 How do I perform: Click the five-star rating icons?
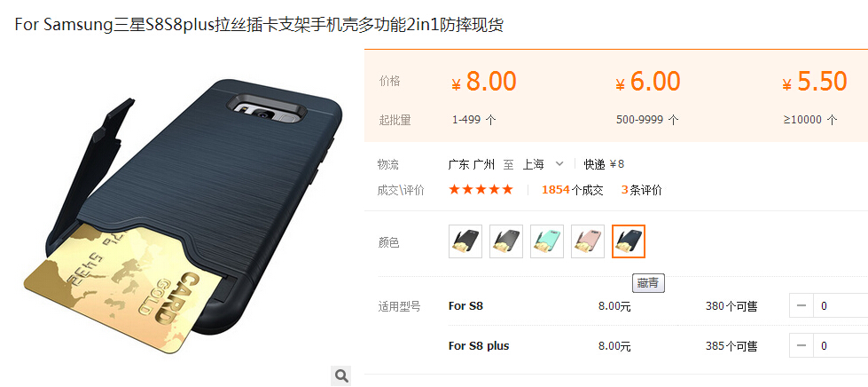pyautogui.click(x=481, y=190)
